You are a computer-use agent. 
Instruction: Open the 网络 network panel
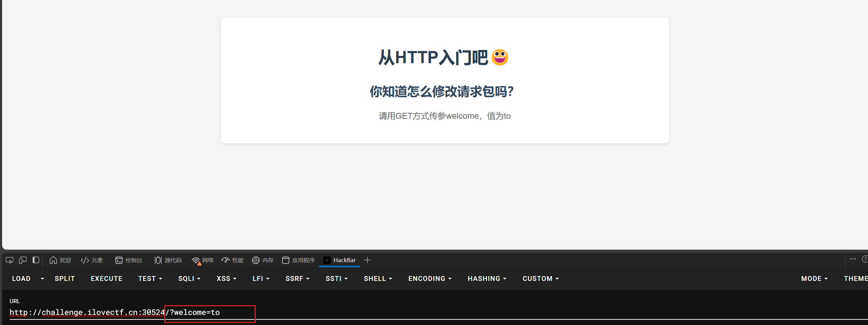point(202,260)
